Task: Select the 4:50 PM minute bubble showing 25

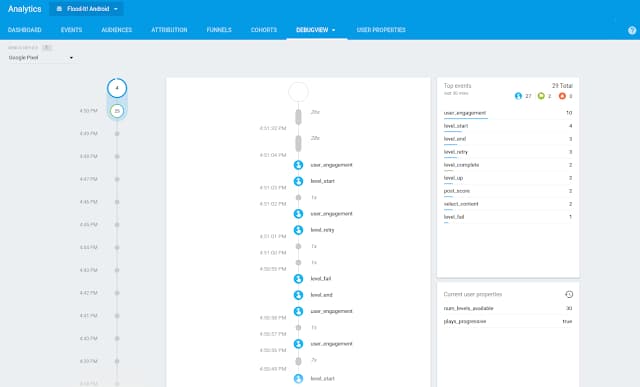Action: click(117, 111)
